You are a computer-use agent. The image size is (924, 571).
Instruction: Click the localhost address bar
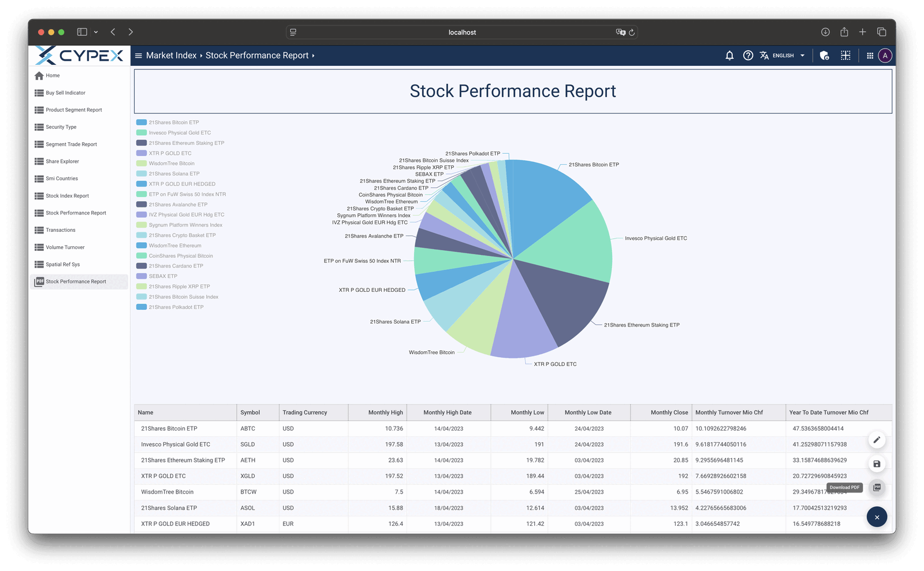point(462,32)
